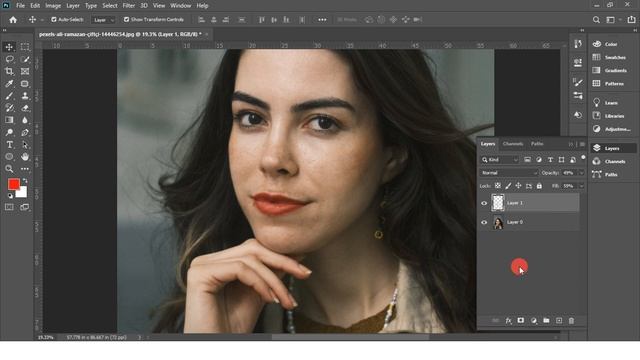Select the Gradient tool
Screen dimensions: 640x360
pyautogui.click(x=9, y=120)
